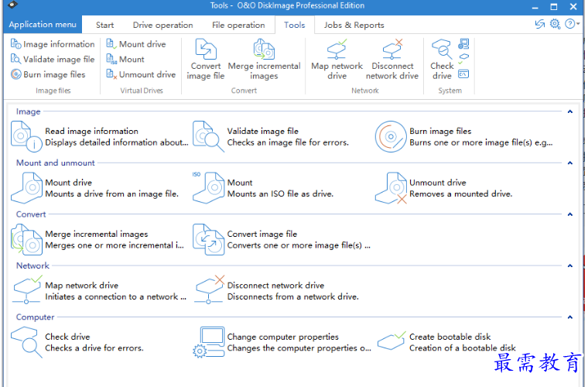Open Burn image files in Image section

(x=464, y=136)
